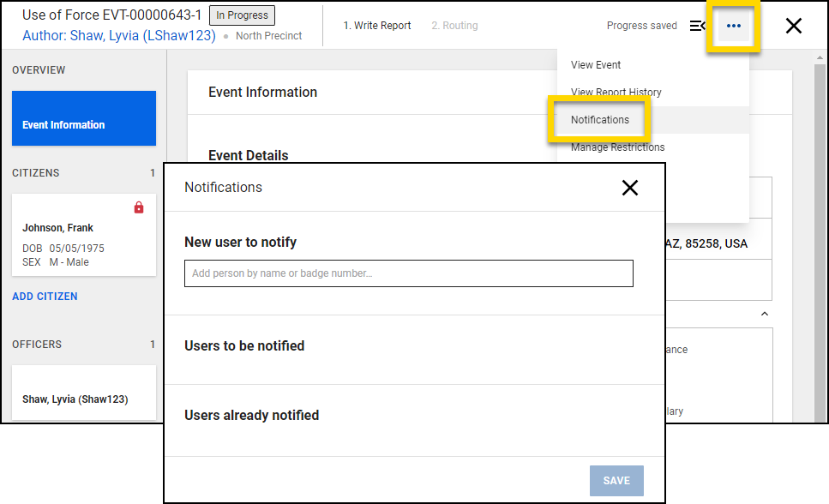Viewport: 829px width, 504px height.
Task: Focus the add person by name field
Action: coord(408,273)
